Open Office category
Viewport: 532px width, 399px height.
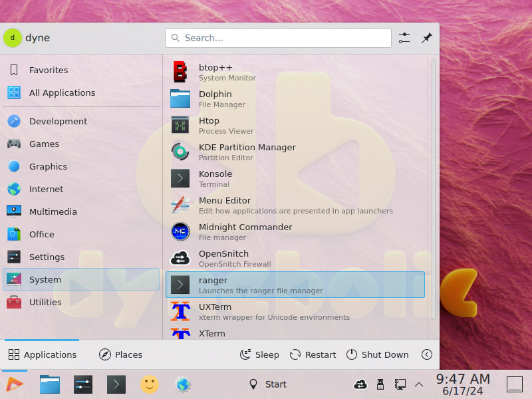click(81, 235)
